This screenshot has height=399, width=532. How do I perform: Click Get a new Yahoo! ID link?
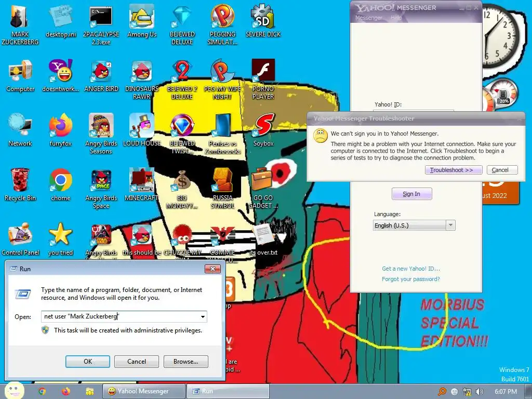pos(410,269)
